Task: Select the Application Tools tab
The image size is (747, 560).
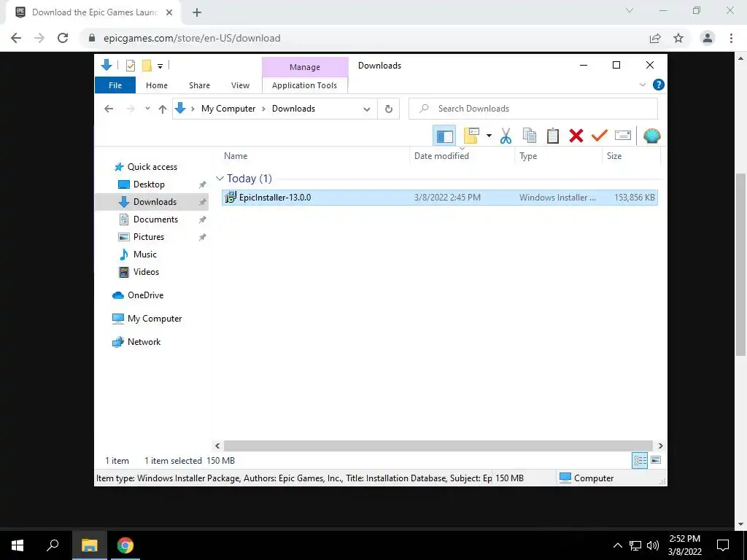Action: point(304,85)
